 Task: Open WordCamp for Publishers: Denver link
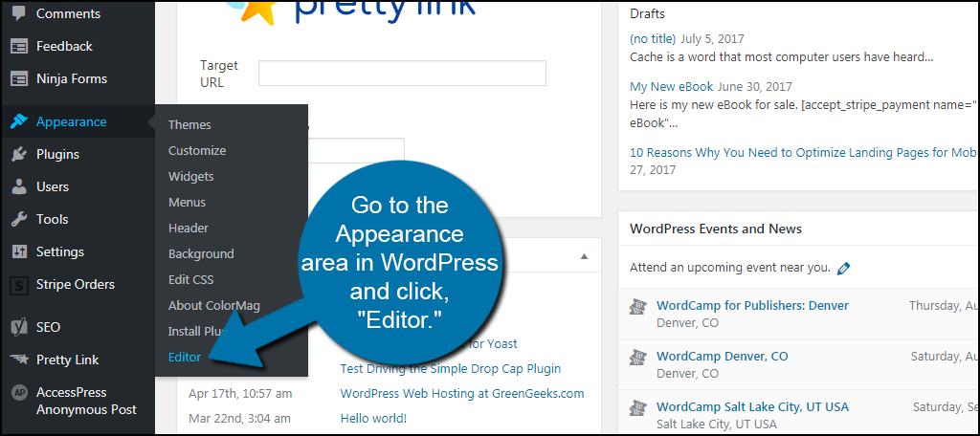pyautogui.click(x=752, y=305)
